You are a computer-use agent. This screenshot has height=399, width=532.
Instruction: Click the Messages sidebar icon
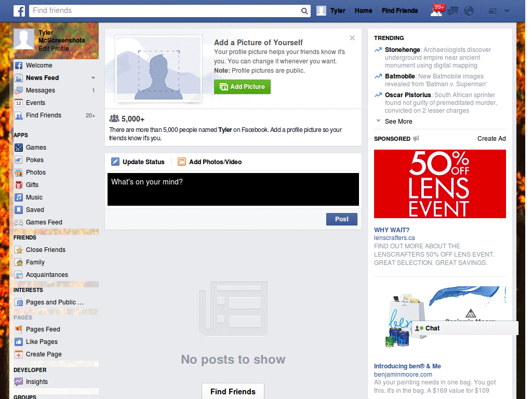click(19, 90)
